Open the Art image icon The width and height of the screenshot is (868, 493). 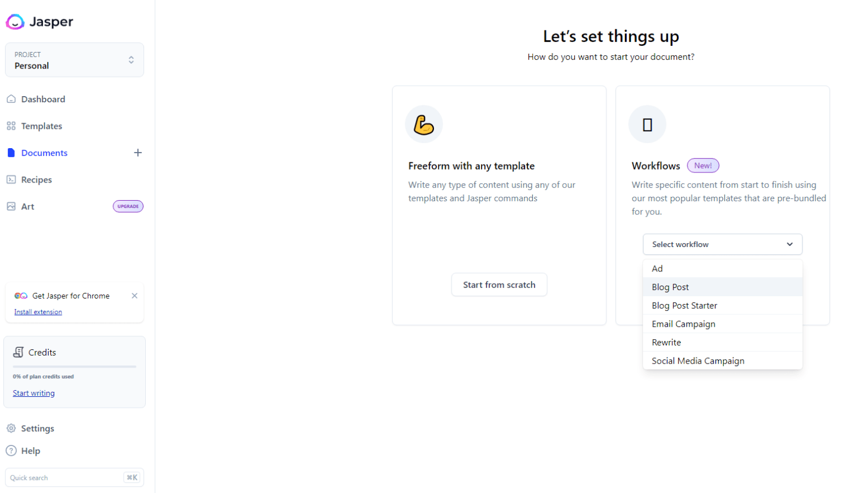11,206
